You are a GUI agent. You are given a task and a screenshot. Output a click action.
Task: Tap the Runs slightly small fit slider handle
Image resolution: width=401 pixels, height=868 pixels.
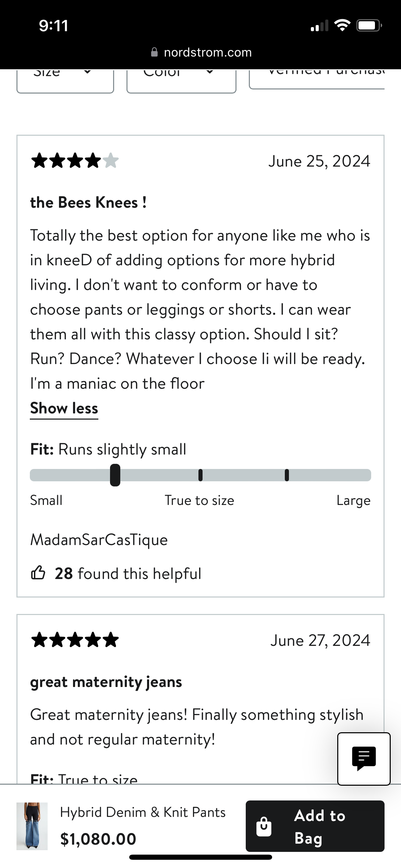pos(115,475)
